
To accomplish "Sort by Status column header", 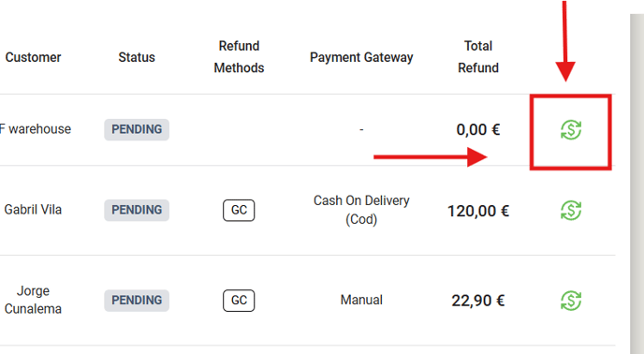I will click(137, 57).
